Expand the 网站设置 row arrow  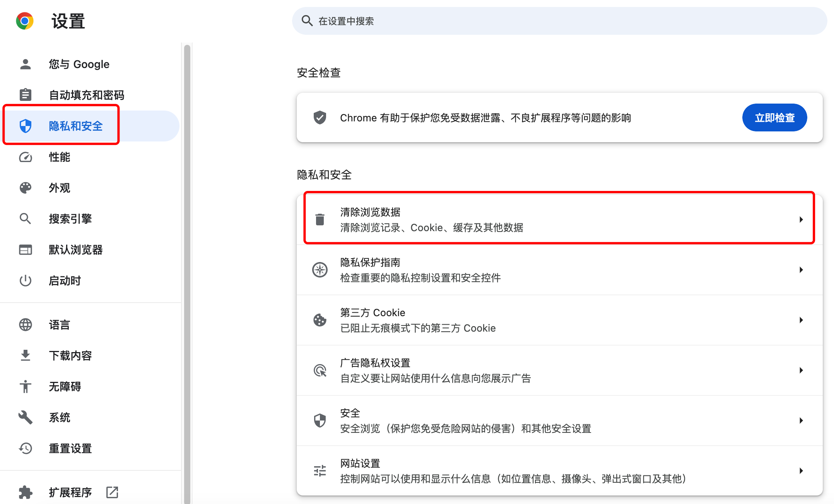click(x=801, y=471)
